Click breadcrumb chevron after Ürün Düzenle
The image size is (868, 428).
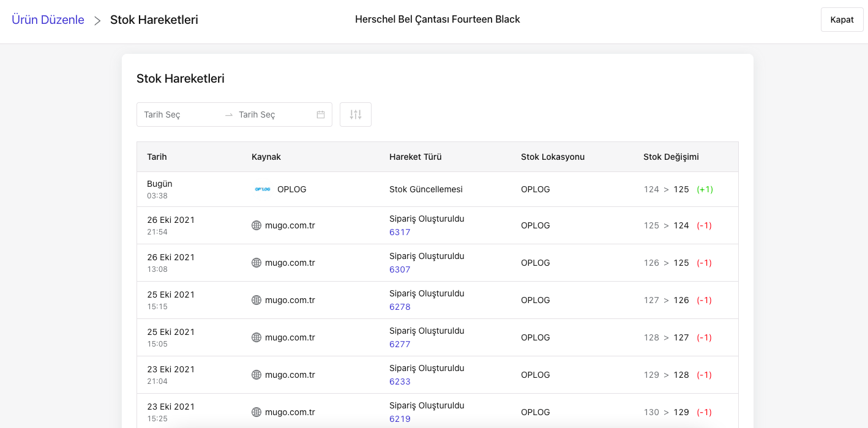tap(97, 20)
